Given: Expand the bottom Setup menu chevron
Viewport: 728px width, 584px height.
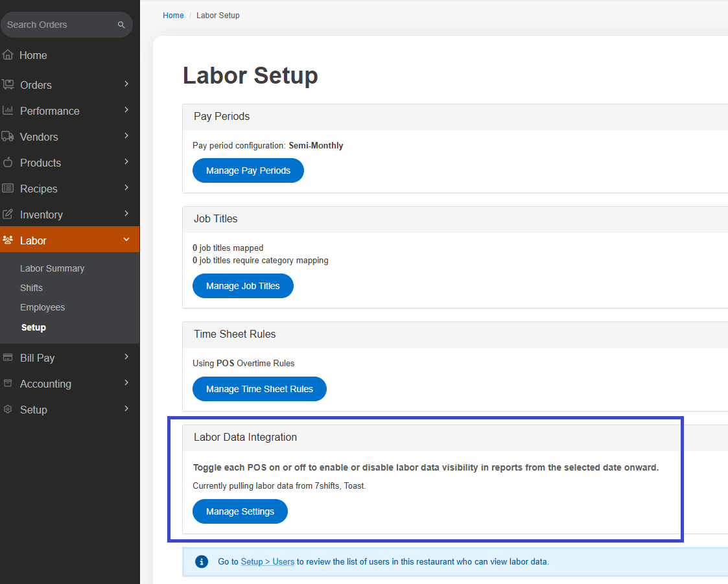Looking at the screenshot, I should 126,409.
